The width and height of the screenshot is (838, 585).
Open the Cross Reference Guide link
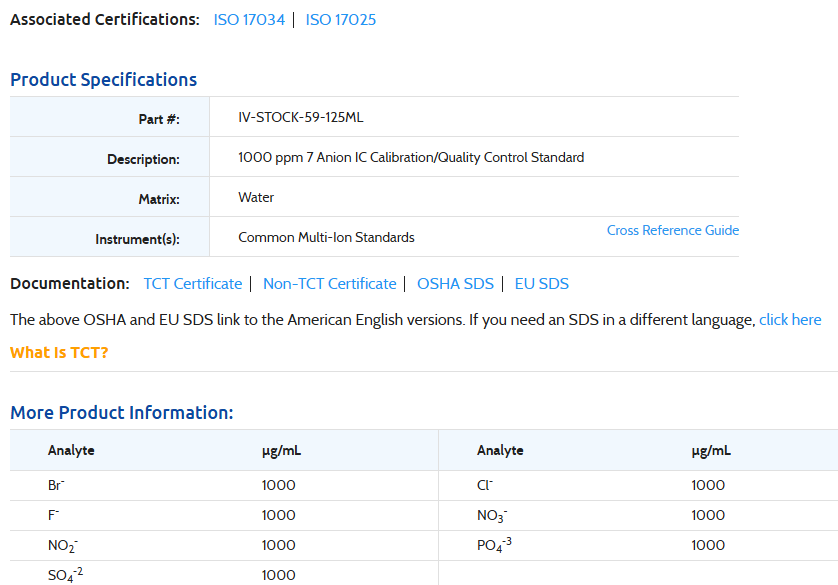(x=672, y=230)
